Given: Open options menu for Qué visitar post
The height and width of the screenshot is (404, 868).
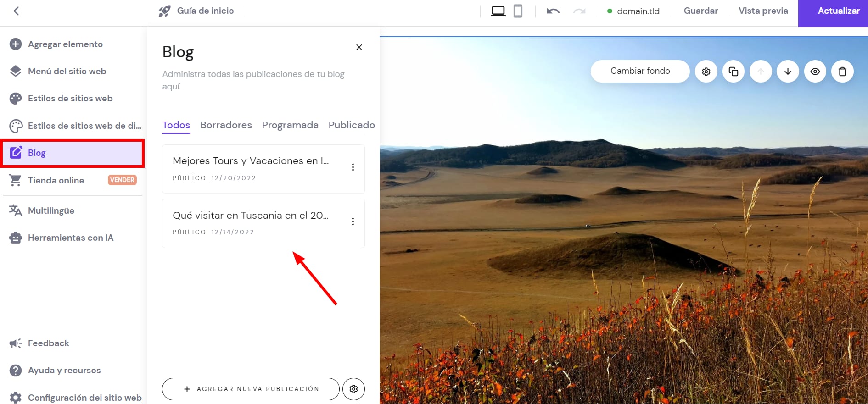Looking at the screenshot, I should point(353,222).
